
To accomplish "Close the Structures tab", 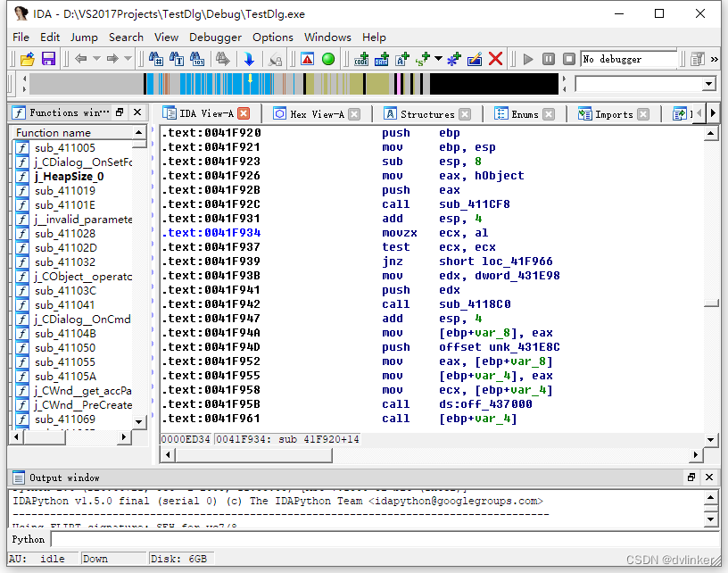I will click(x=465, y=114).
